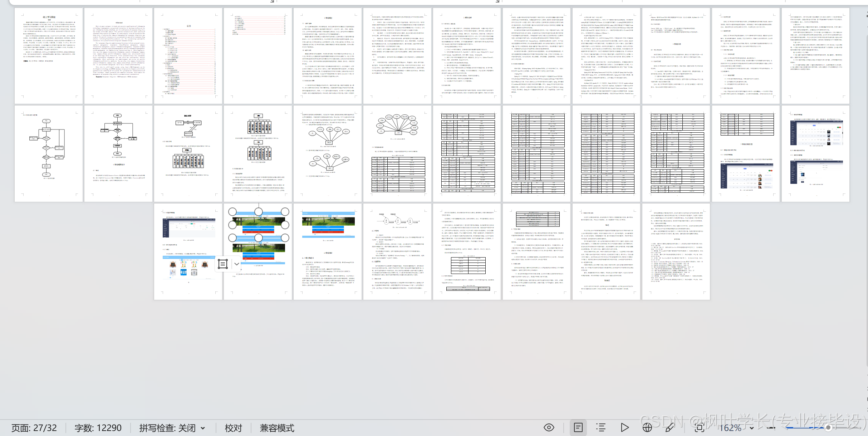Toggle the eye protection mode icon
The height and width of the screenshot is (436, 868).
point(549,428)
